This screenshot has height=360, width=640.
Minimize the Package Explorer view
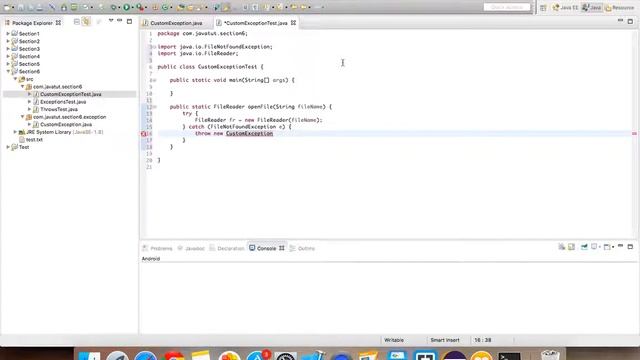click(120, 20)
